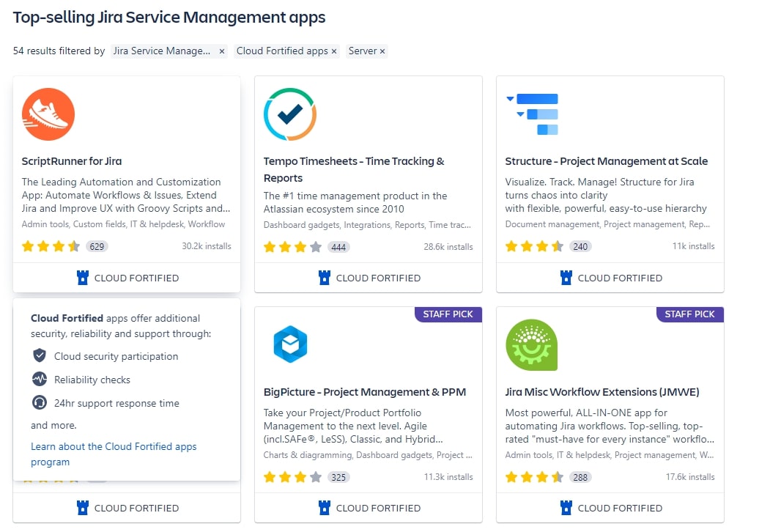Click the 288 reviews count on JMWE

pyautogui.click(x=580, y=477)
